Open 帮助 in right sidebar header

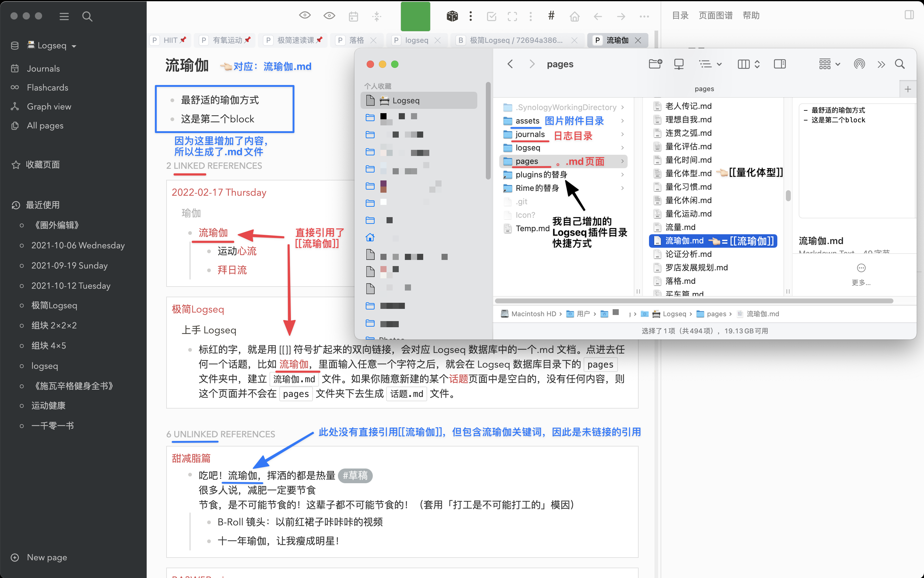(x=751, y=15)
